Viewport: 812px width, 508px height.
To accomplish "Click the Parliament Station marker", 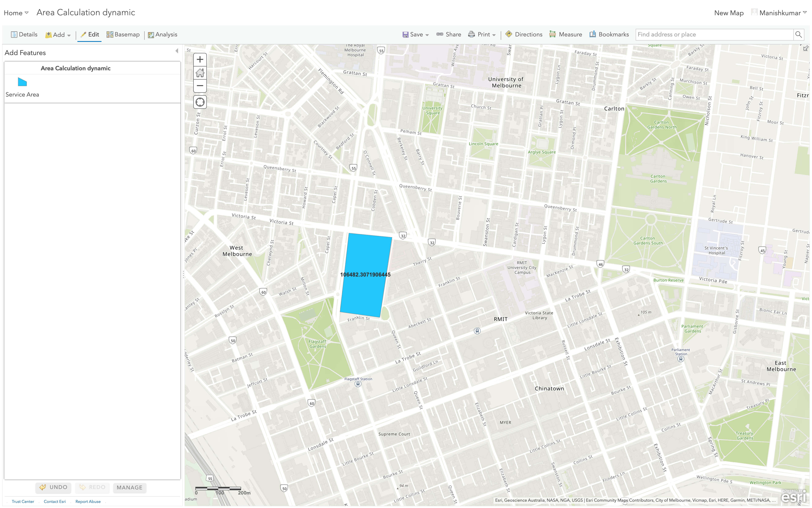I will click(x=680, y=359).
